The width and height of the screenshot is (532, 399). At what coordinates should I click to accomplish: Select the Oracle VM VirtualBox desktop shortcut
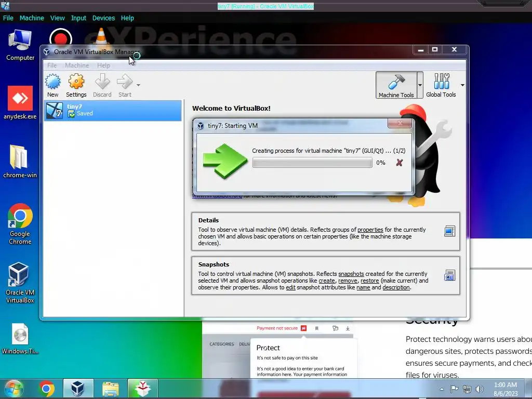20,283
